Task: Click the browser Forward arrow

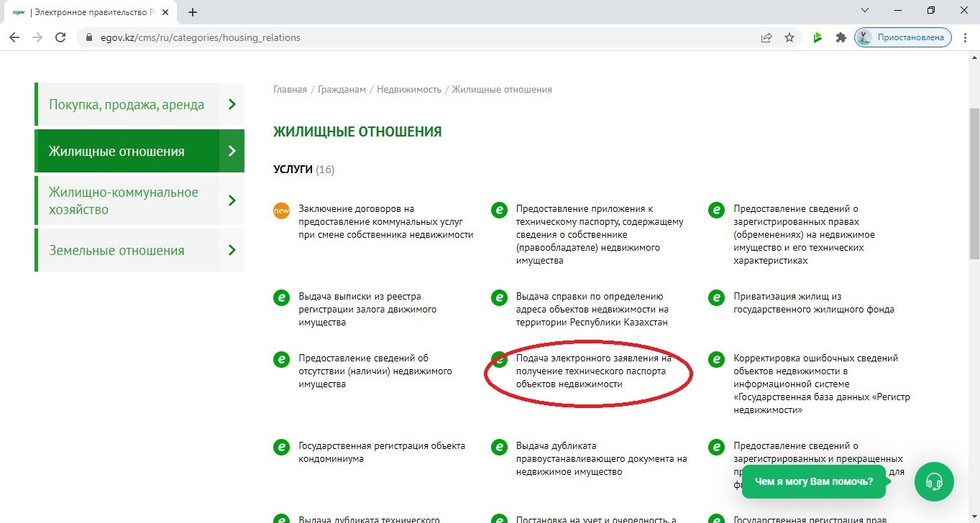Action: click(x=37, y=37)
